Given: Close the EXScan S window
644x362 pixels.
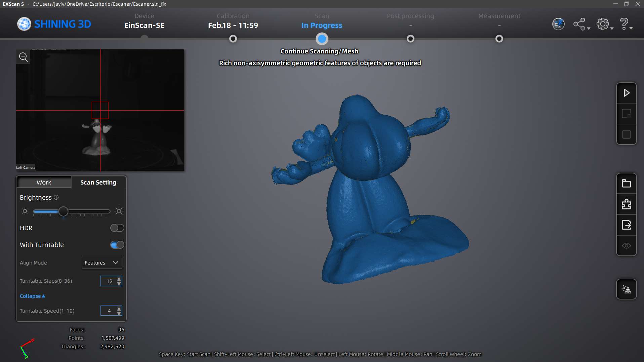Looking at the screenshot, I should pos(638,4).
